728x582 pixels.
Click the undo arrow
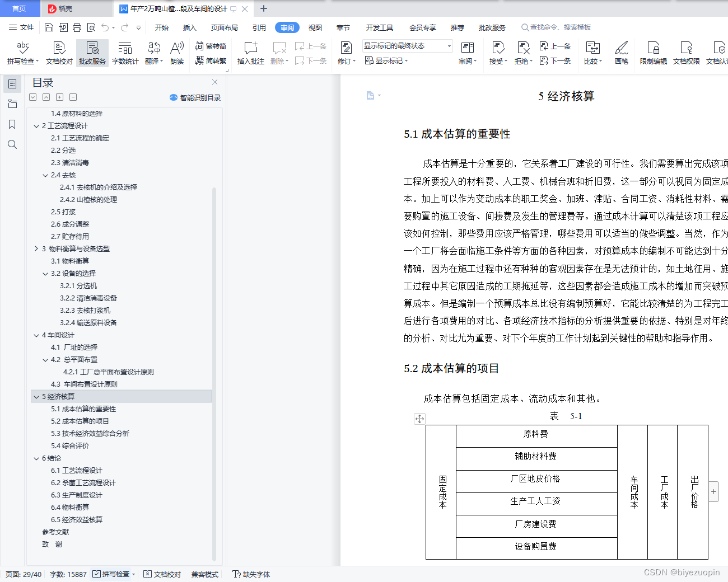[105, 27]
